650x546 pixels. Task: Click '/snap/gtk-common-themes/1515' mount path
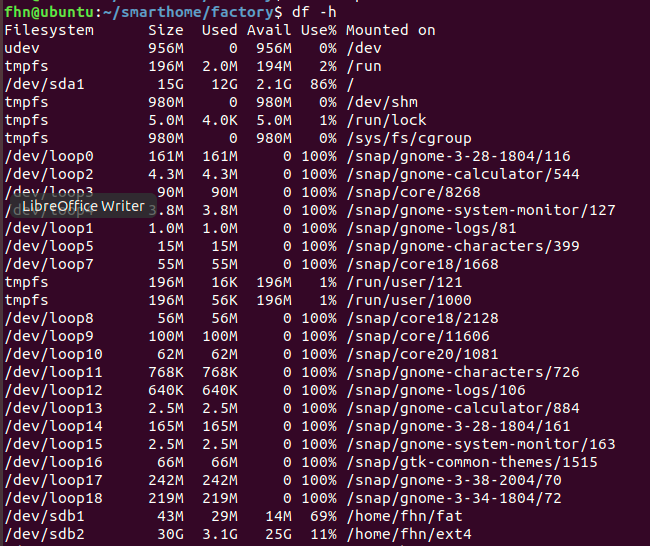(x=472, y=463)
